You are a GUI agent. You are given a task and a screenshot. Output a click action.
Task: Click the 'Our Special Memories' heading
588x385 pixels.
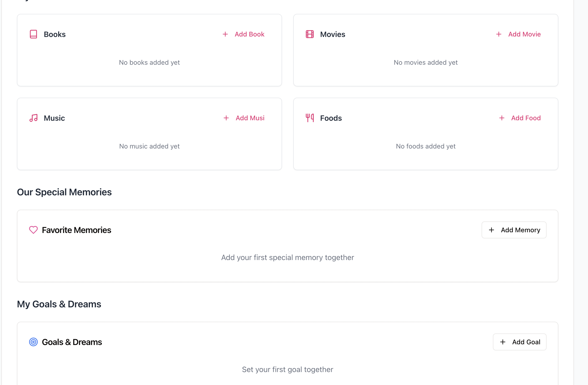tap(64, 192)
